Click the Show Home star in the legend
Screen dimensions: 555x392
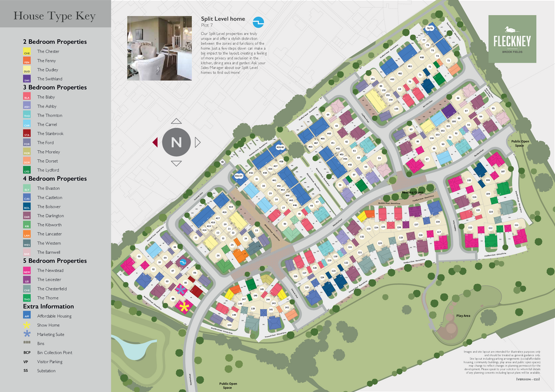27,325
